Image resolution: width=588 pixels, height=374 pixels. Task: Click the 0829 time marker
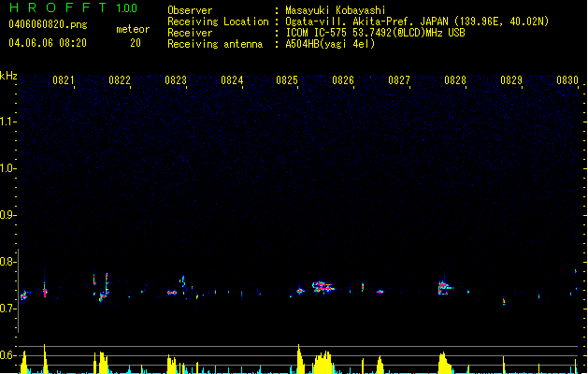click(511, 80)
